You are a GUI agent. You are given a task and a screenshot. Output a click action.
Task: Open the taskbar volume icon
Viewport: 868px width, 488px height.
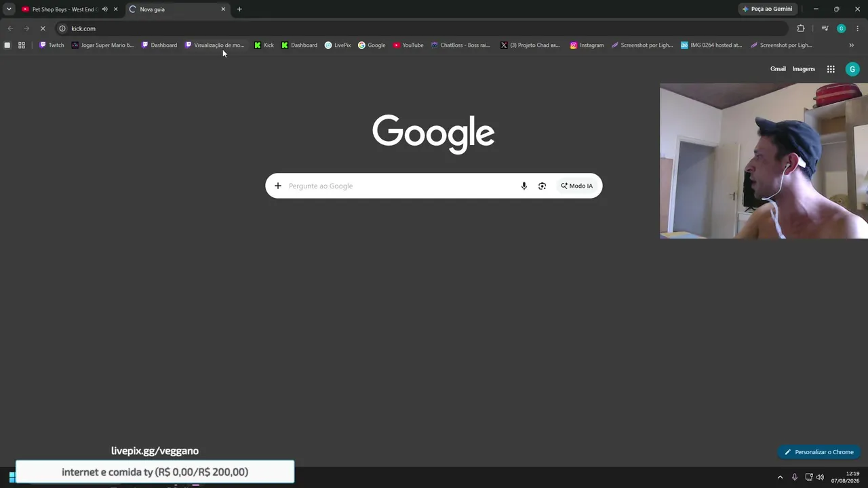point(821,477)
